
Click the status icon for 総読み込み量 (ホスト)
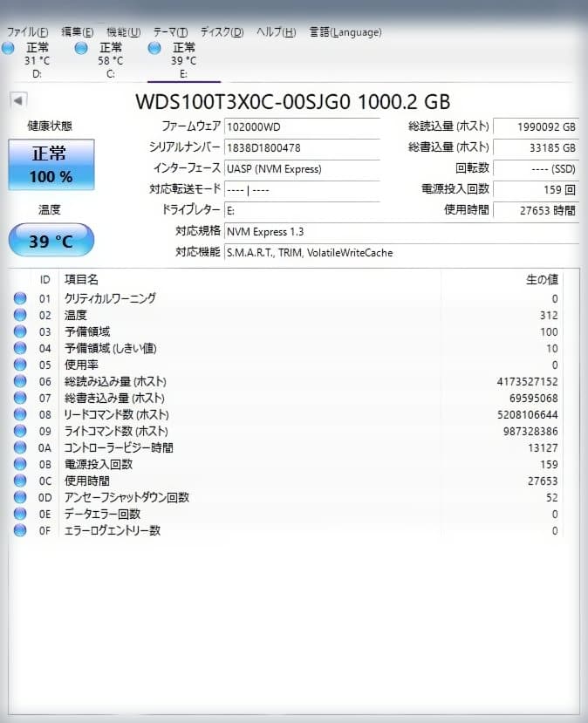(20, 381)
